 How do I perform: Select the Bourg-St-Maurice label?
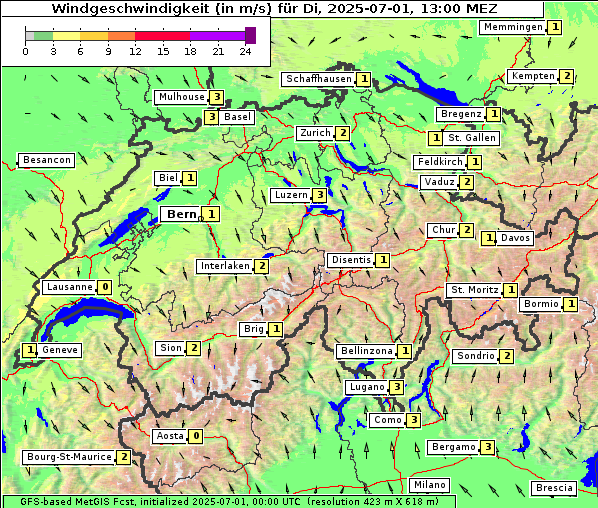click(x=69, y=457)
